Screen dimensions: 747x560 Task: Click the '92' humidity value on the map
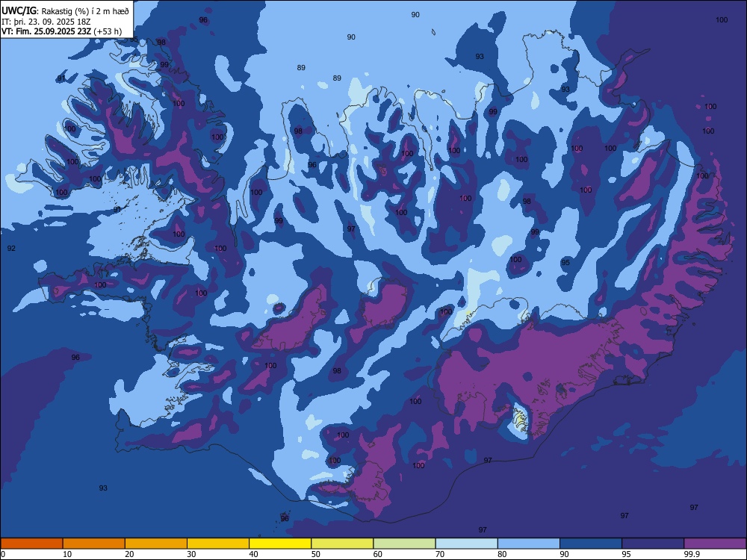pyautogui.click(x=11, y=248)
